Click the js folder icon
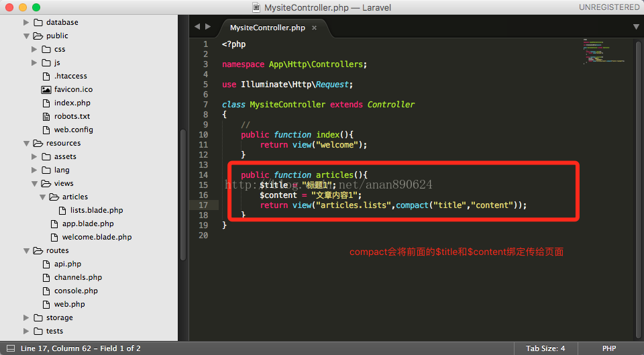This screenshot has height=355, width=644. (x=46, y=62)
